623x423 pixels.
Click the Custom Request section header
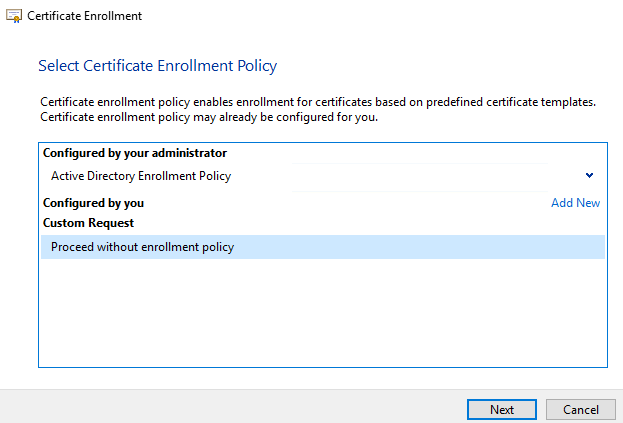click(x=88, y=223)
